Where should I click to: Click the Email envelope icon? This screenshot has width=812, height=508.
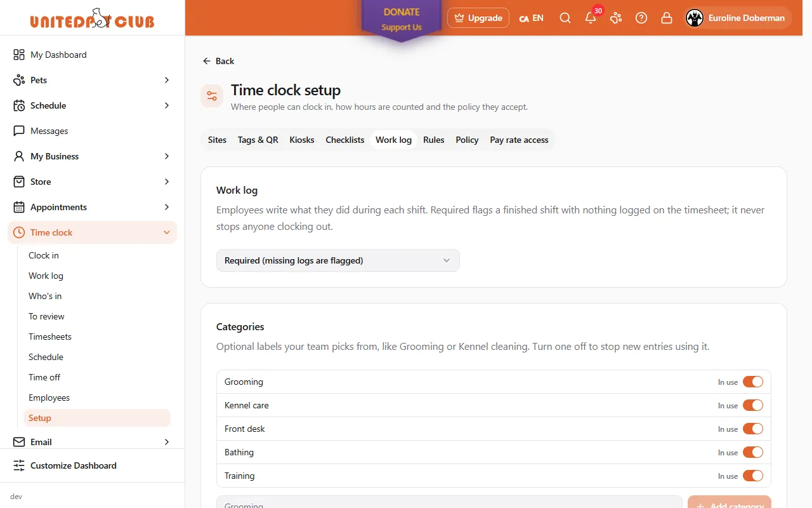tap(19, 442)
